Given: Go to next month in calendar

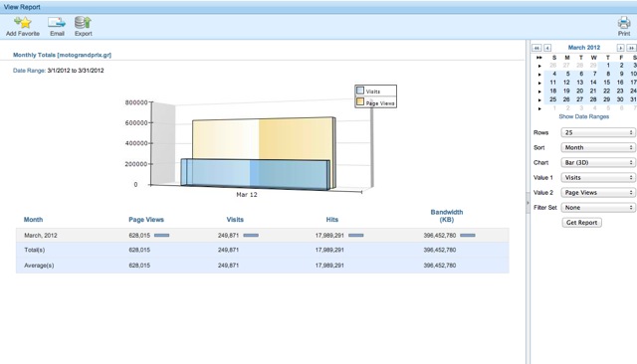Looking at the screenshot, I should [620, 48].
